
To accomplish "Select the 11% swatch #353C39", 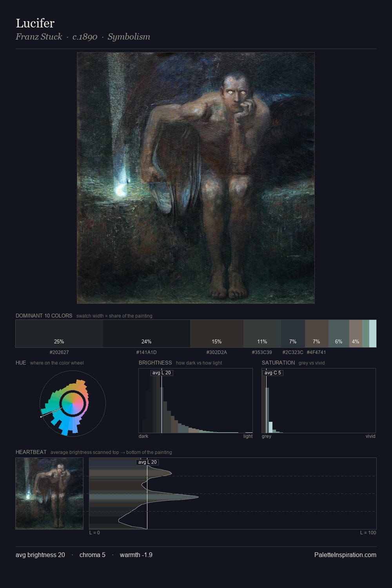I will click(262, 334).
